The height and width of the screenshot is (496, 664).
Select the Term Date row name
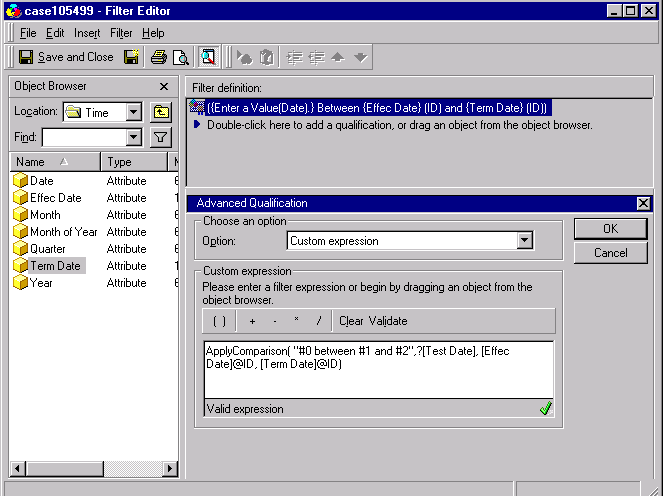[55, 266]
